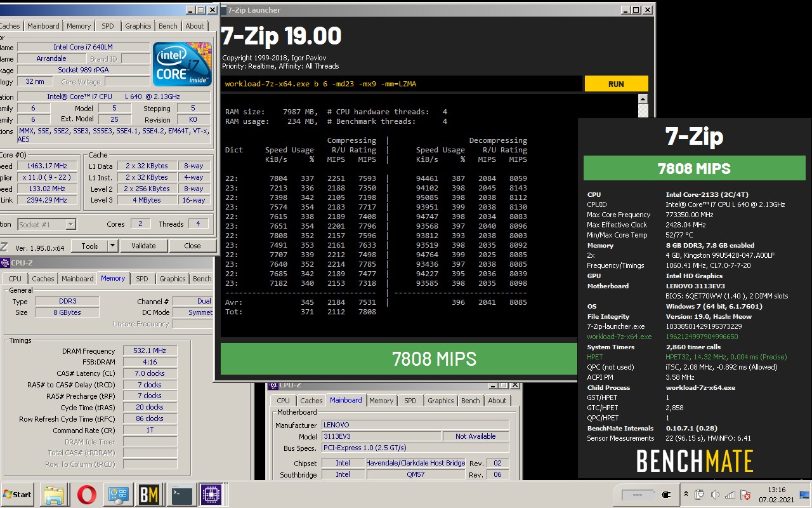Image resolution: width=812 pixels, height=508 pixels.
Task: Click the 'Socket 989 rPGA' package value
Action: tap(84, 70)
